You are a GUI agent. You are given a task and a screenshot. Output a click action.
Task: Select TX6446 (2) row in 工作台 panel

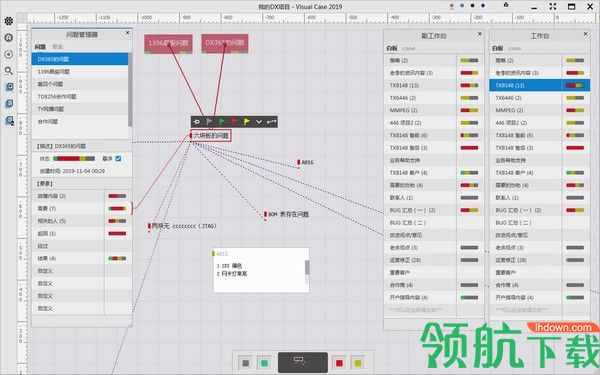click(540, 98)
